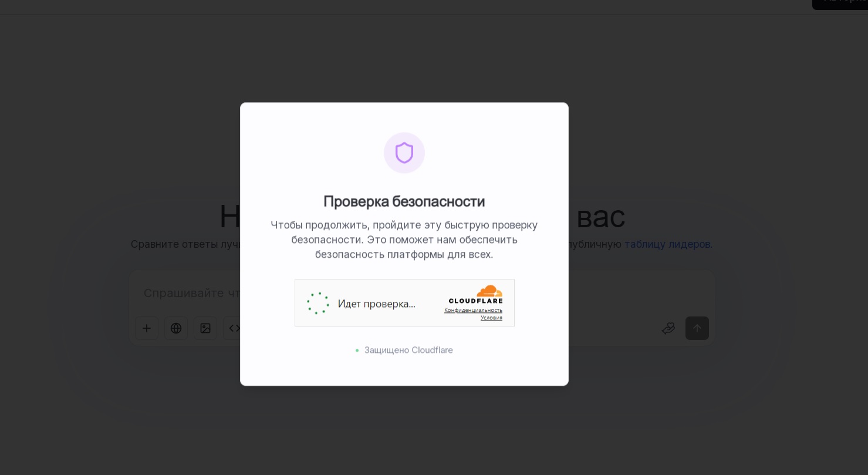Follow the таблицу лидеров link
The width and height of the screenshot is (868, 475).
point(668,244)
